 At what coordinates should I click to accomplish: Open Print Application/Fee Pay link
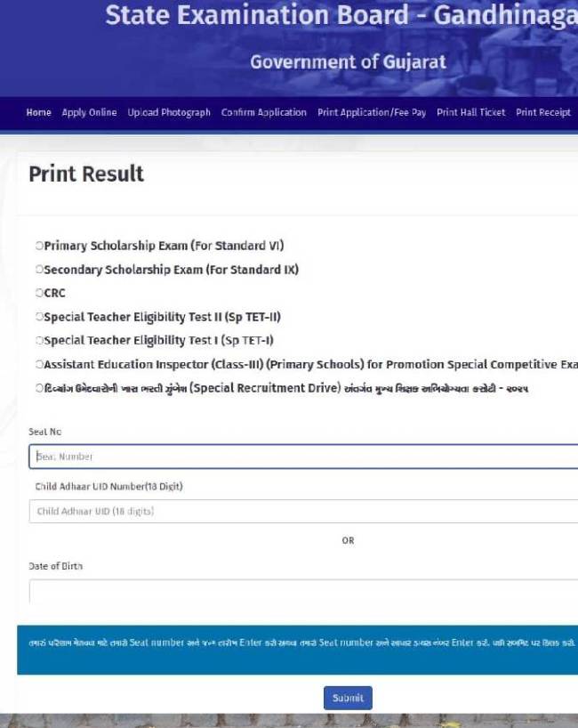(372, 113)
